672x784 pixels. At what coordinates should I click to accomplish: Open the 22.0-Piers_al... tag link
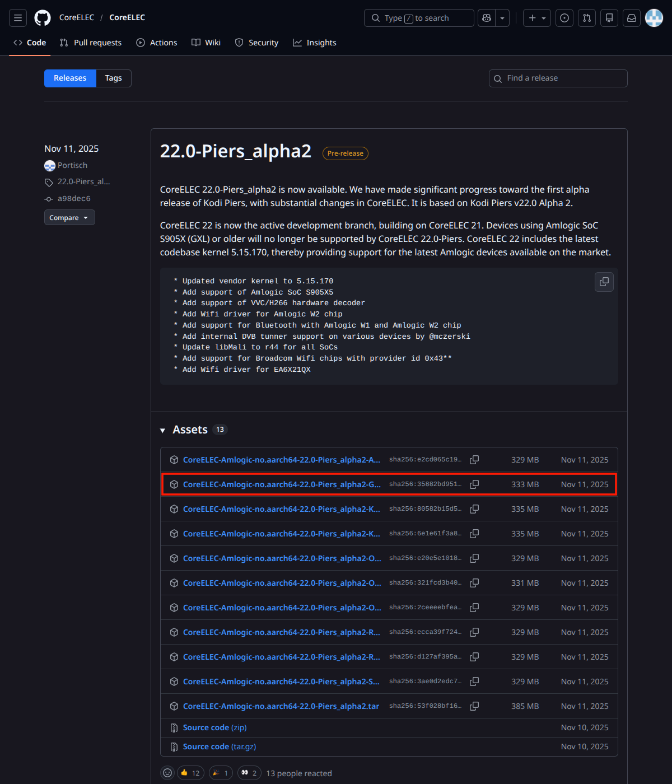point(83,181)
